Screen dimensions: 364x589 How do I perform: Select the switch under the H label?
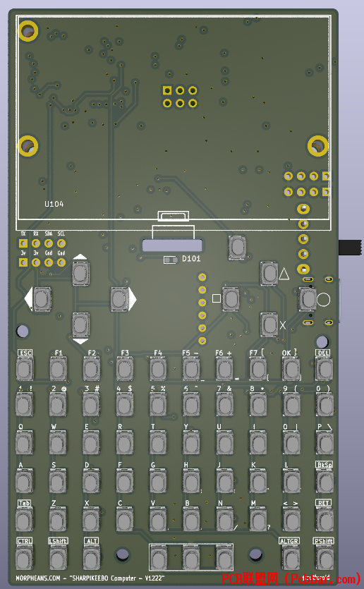[191, 481]
